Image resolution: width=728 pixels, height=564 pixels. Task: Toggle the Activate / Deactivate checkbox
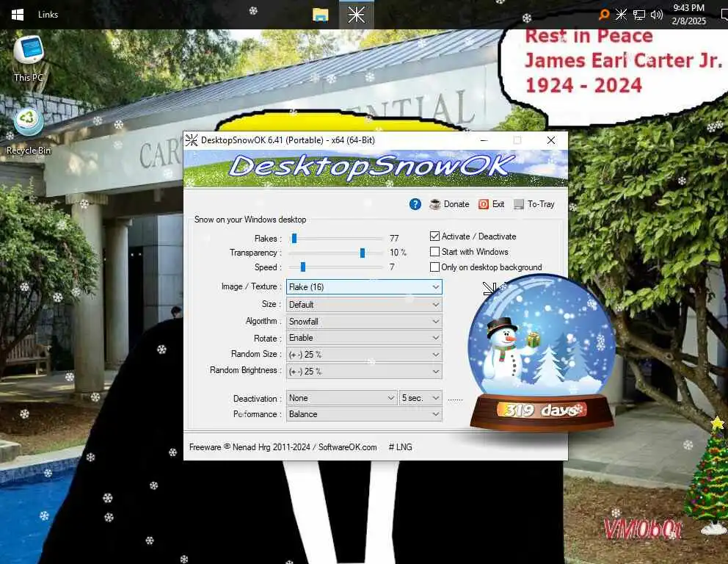pos(434,236)
